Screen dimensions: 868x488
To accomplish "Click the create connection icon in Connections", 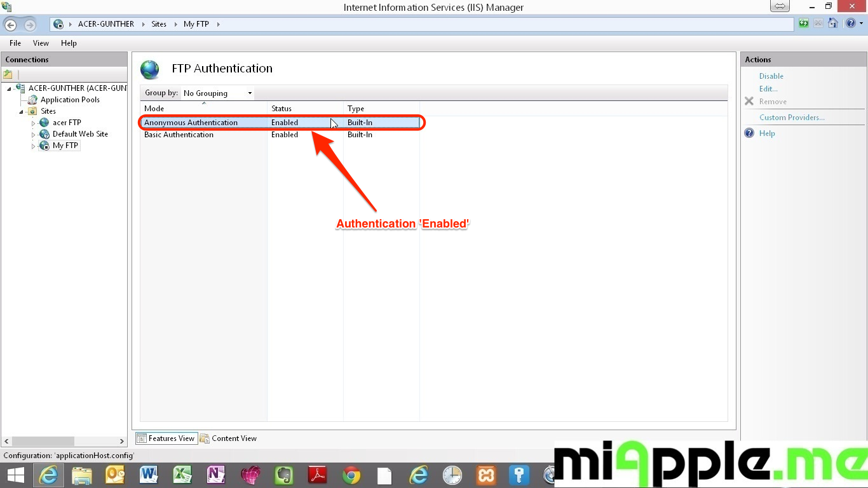I will (8, 74).
